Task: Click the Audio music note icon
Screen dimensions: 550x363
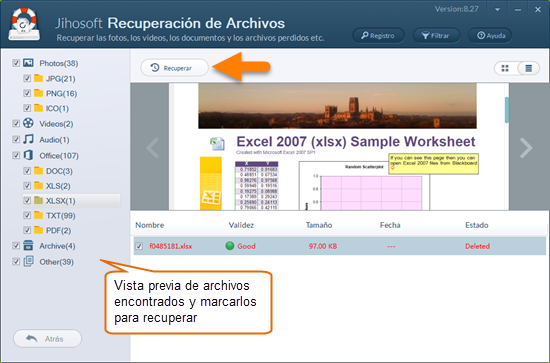Action: coord(28,139)
